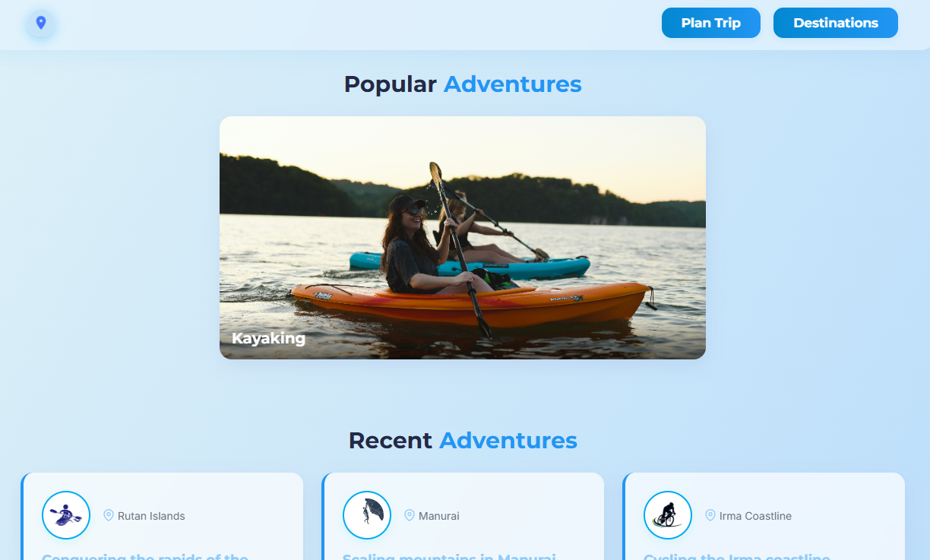Click the kayaker avatar icon
Viewport: 930px width, 560px height.
pyautogui.click(x=66, y=515)
